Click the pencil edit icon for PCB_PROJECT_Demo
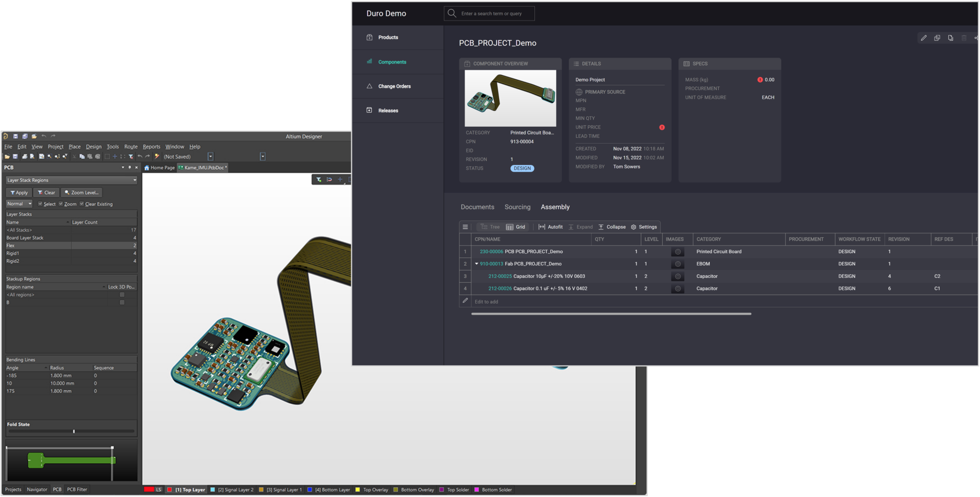This screenshot has height=497, width=980. pos(924,38)
